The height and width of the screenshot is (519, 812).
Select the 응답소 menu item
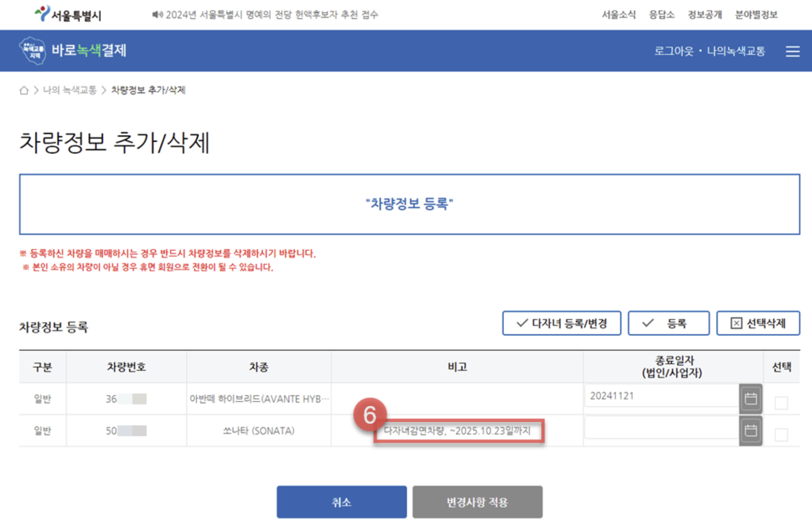point(662,15)
